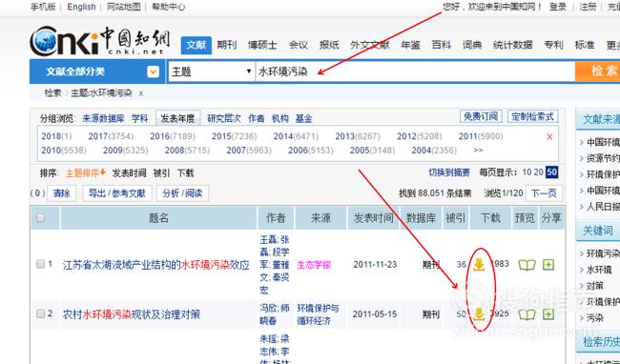Focus the search box containing 水环境污染

click(x=415, y=71)
